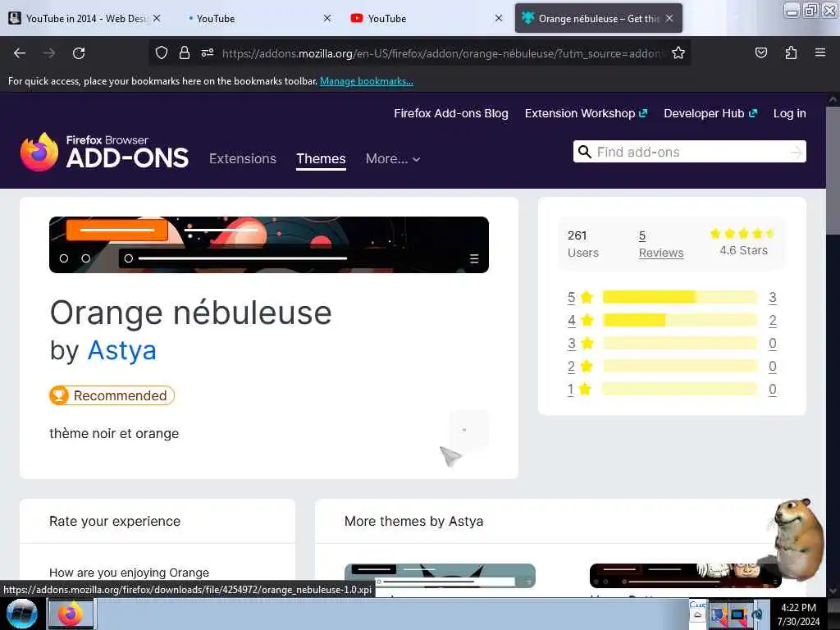Open Extension Workshop link

586,113
